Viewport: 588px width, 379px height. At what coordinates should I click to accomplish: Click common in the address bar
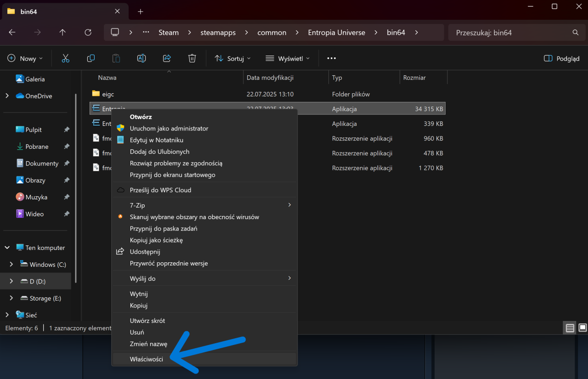click(x=272, y=33)
